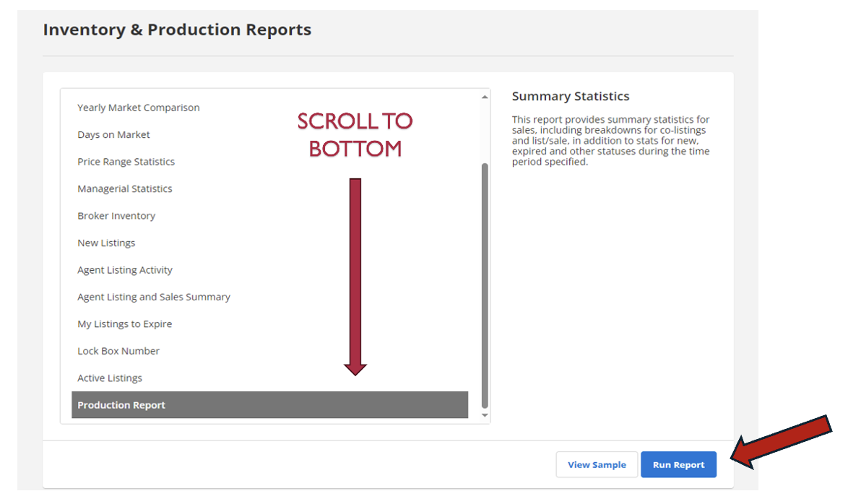Select Price Range Statistics in list
Screen dimensions: 848x504
coord(126,162)
